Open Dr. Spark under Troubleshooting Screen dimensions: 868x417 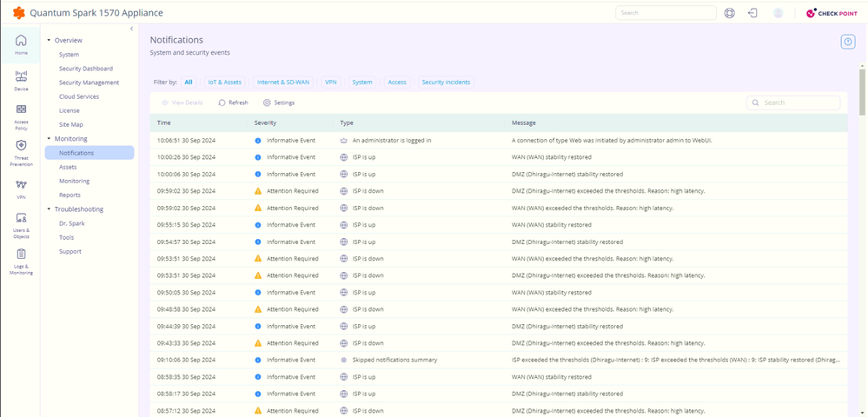71,223
